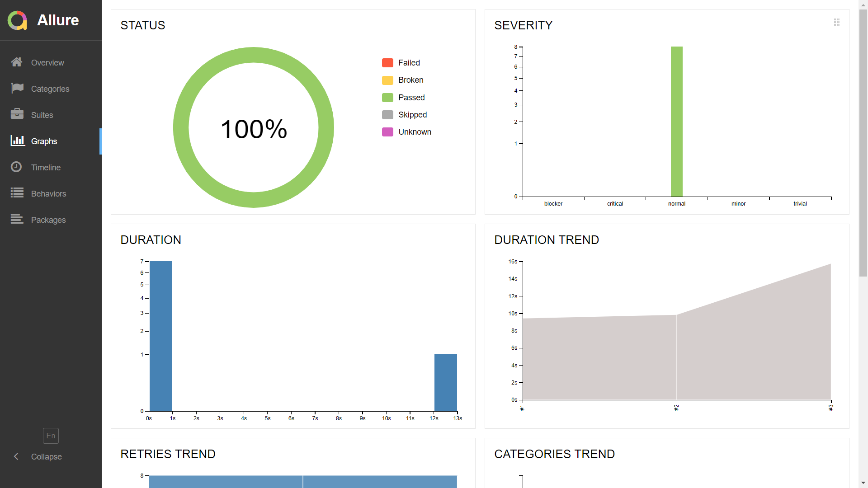Click the page vertical scrollbar thumb

863,142
